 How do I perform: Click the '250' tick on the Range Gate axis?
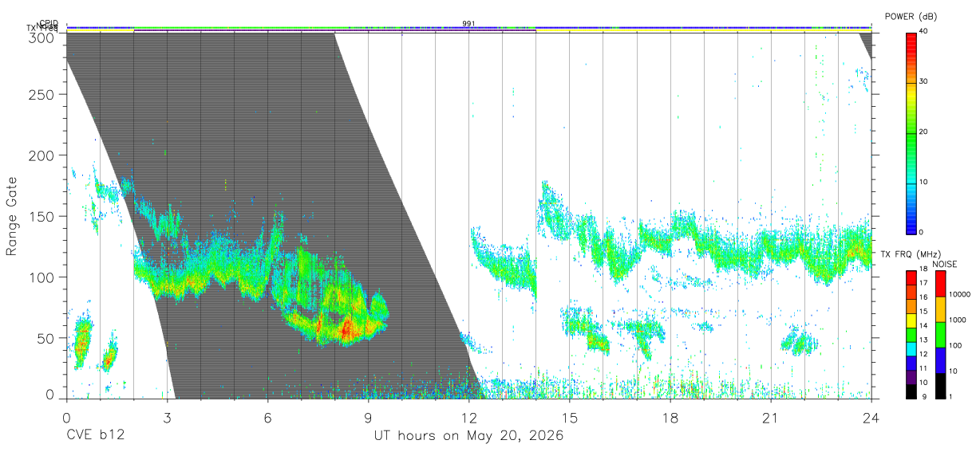tap(41, 95)
